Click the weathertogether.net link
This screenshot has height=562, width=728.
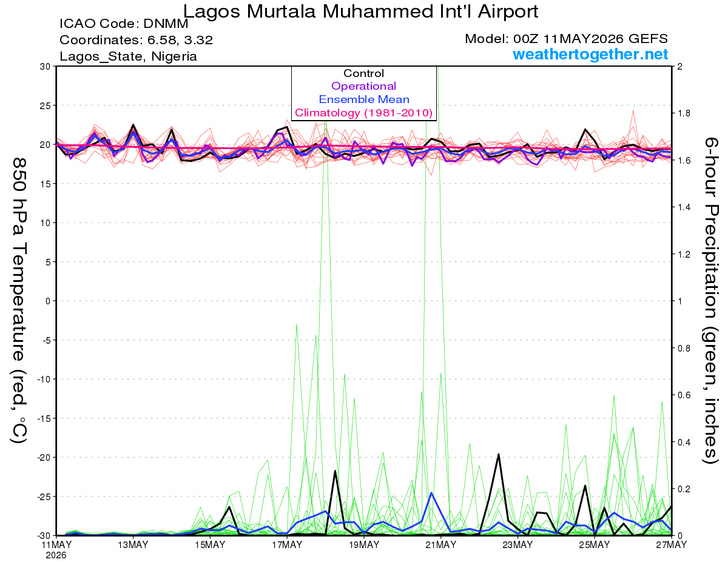590,55
